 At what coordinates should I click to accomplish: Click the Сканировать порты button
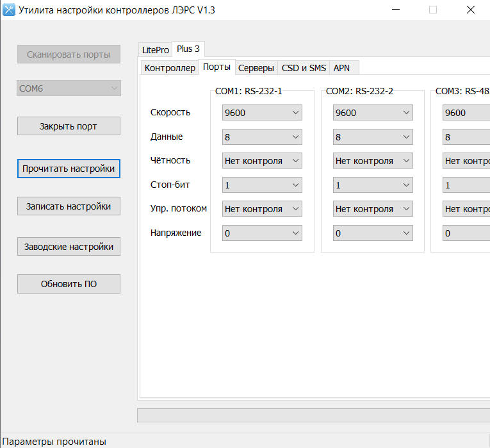(69, 54)
